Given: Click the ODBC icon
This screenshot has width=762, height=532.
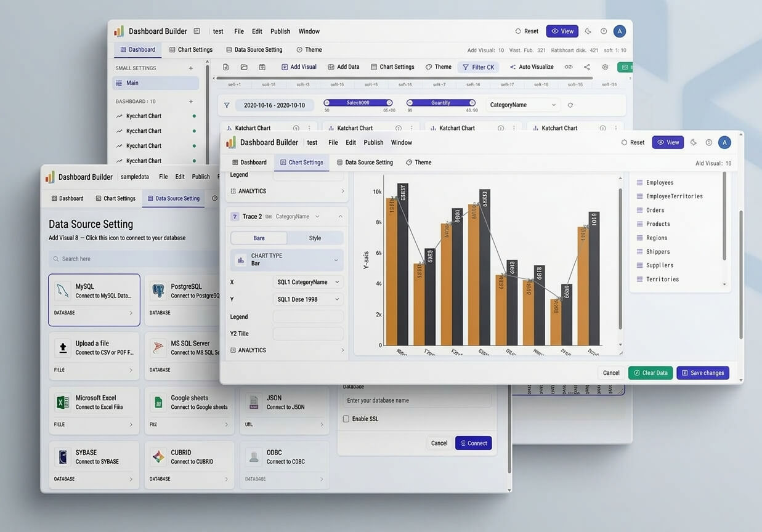Looking at the screenshot, I should pyautogui.click(x=254, y=457).
